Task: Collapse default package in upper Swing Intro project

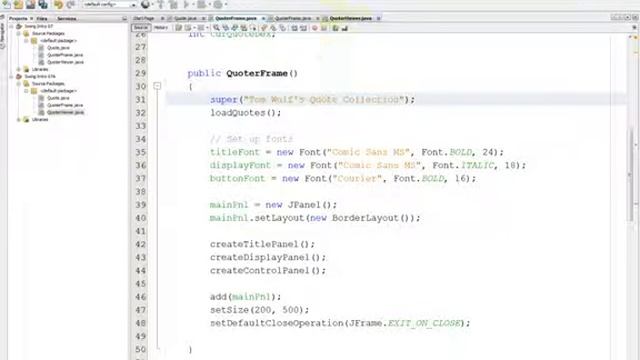Action: coord(27,41)
